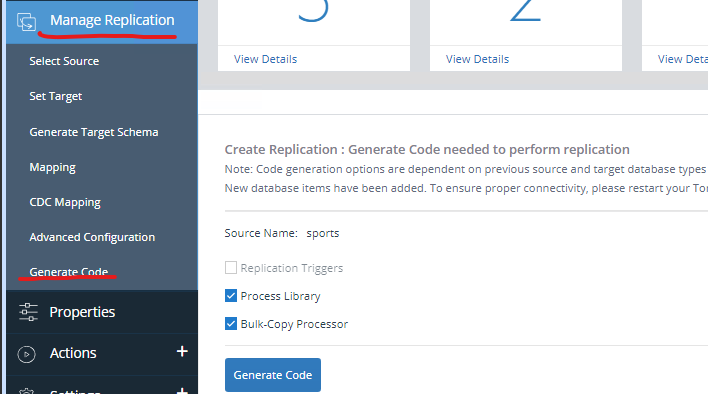Uncheck the Bulk-Copy Processor checkbox
This screenshot has height=394, width=708.
coord(231,324)
